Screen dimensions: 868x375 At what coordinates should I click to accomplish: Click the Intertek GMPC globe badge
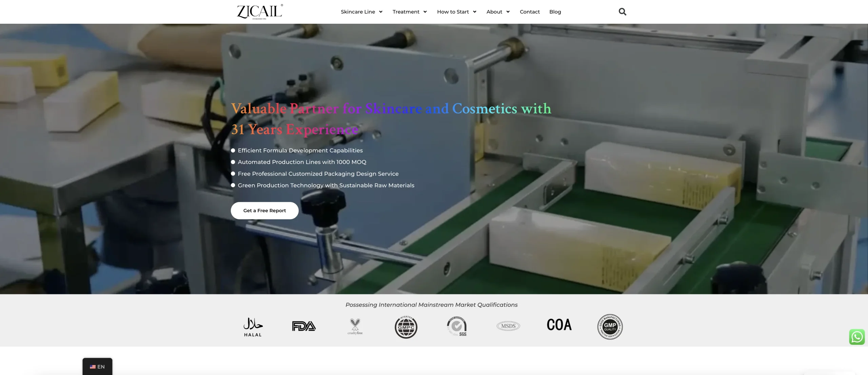(406, 327)
